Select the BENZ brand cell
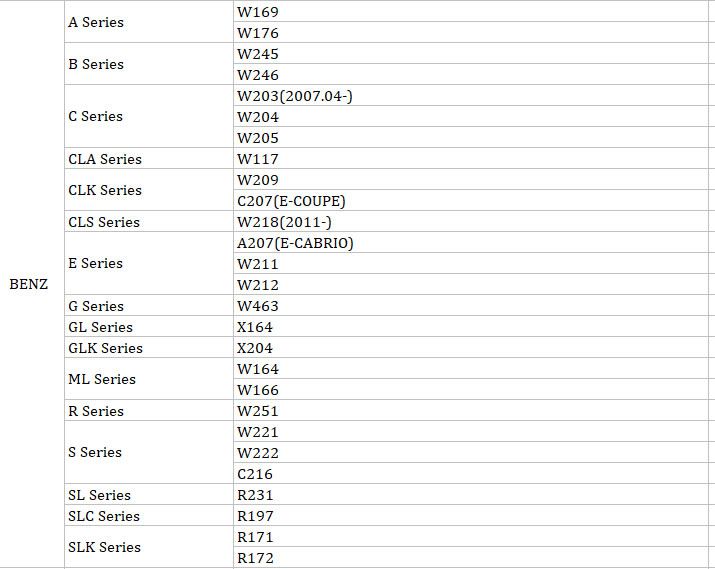715x569 pixels. 29,285
